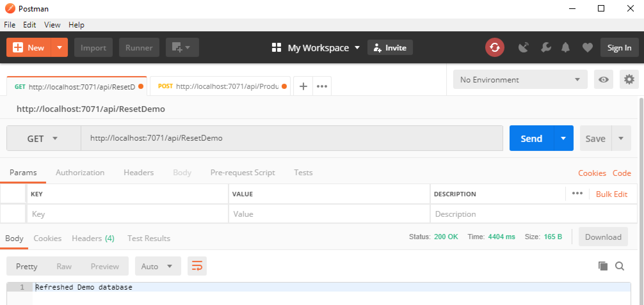Expand the No Environment selector

[x=520, y=80]
